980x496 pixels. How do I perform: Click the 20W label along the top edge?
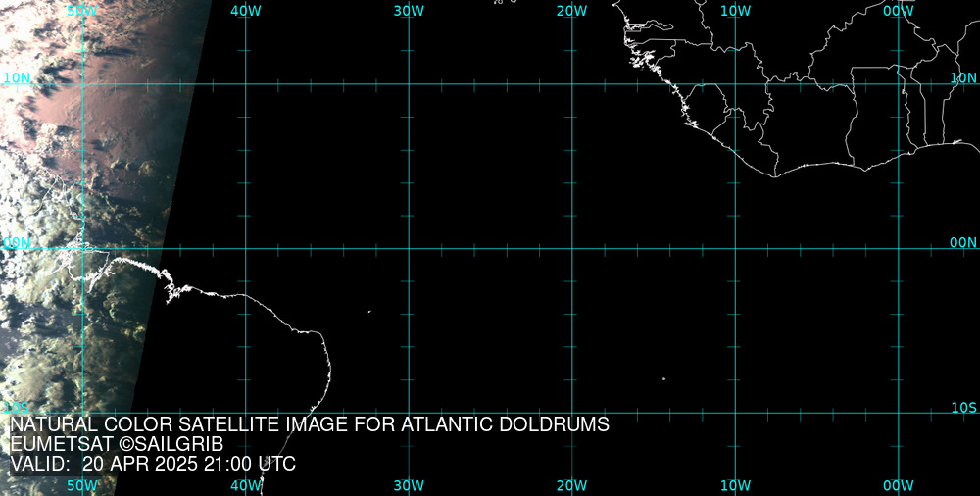[x=572, y=11]
